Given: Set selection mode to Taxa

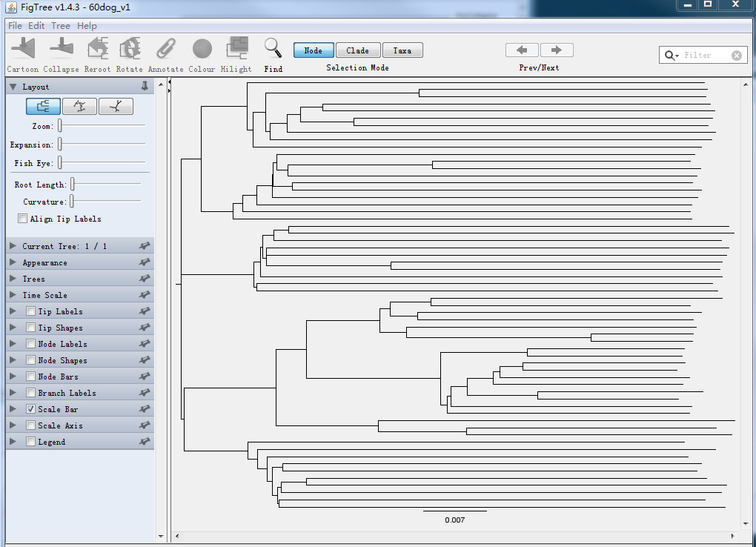Looking at the screenshot, I should point(402,50).
